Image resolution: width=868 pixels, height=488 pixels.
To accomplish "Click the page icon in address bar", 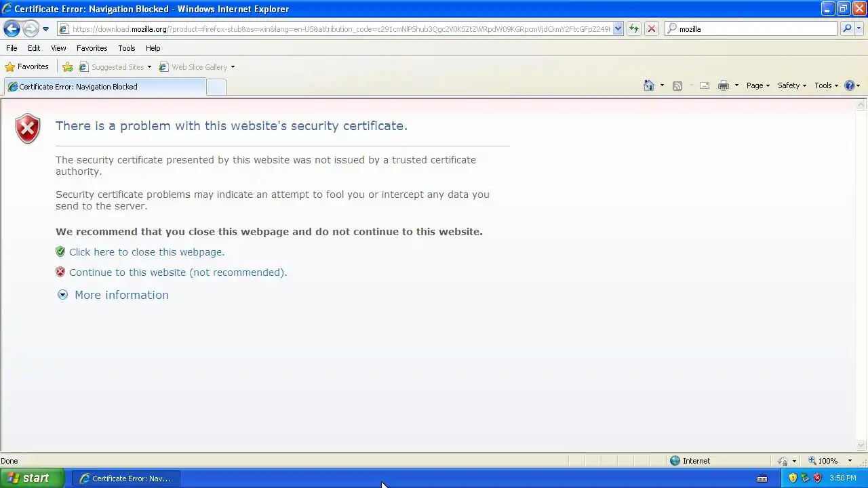I will click(64, 29).
